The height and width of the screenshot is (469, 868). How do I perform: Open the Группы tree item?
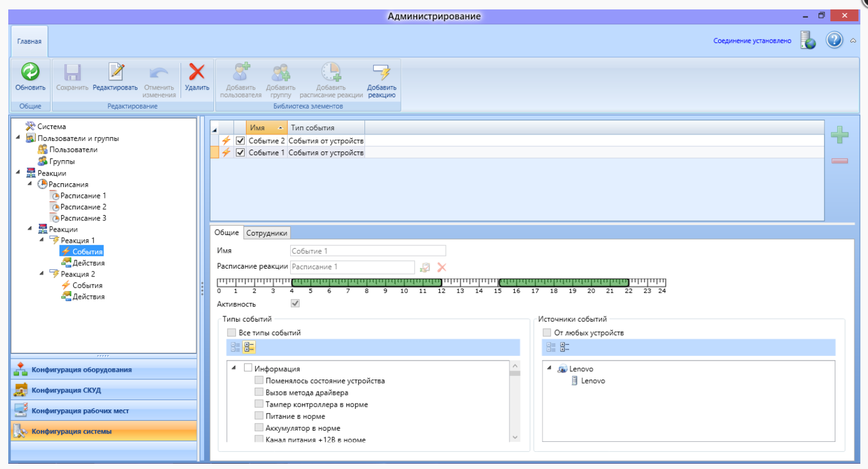coord(62,161)
